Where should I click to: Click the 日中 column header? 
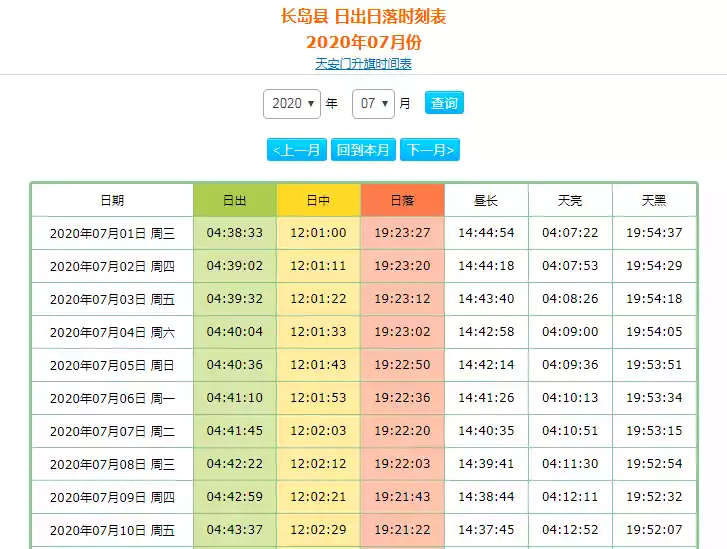(318, 200)
